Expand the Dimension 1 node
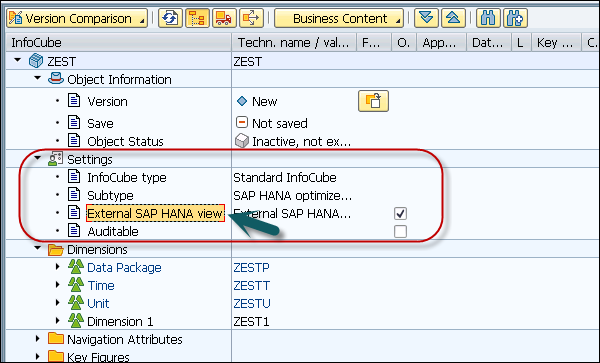600x363 pixels. pyautogui.click(x=58, y=320)
